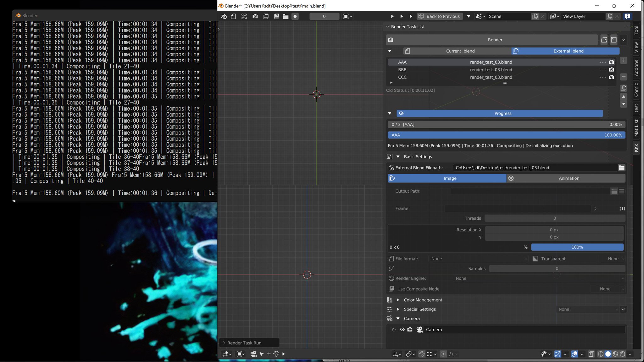
Task: Click the add render task plus button
Action: (x=624, y=60)
